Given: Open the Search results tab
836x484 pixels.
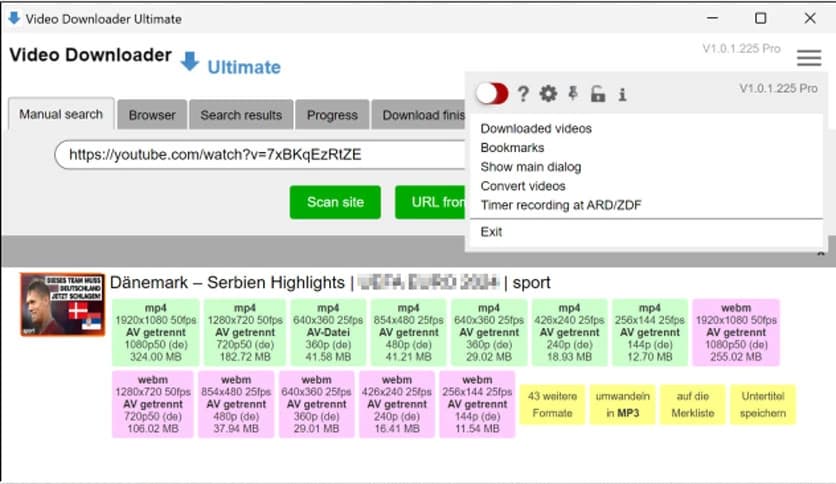Looking at the screenshot, I should pos(241,115).
